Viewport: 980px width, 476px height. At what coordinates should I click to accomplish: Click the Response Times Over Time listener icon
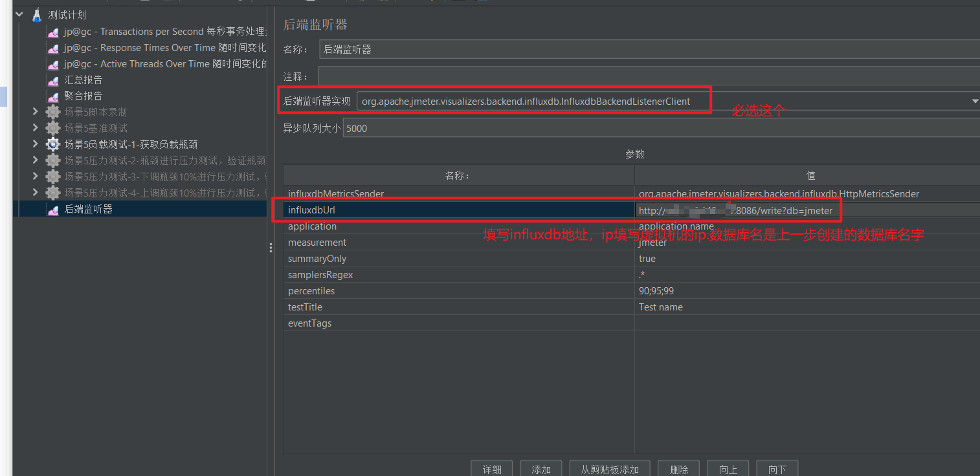[x=53, y=48]
